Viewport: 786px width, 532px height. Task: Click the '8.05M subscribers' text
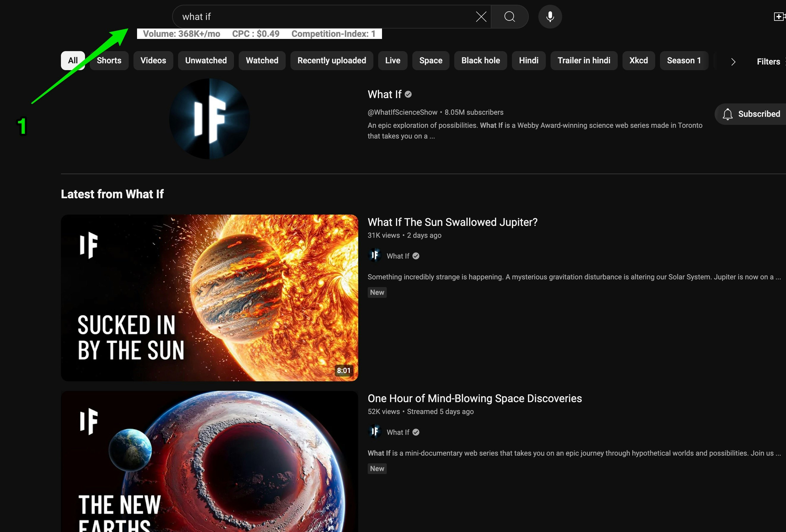point(474,112)
